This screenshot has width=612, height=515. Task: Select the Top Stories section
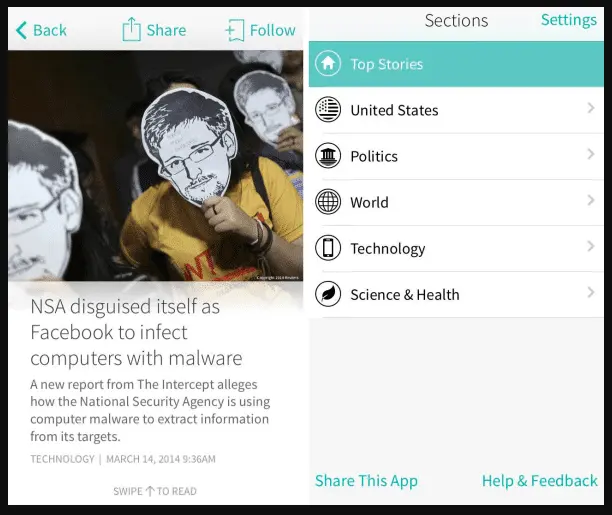pos(456,64)
